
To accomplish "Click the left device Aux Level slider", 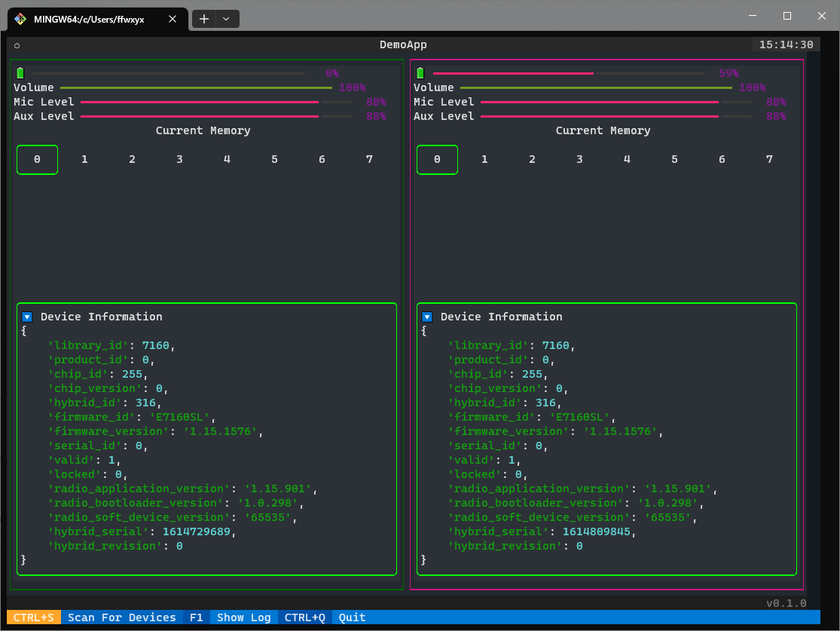I will 216,117.
